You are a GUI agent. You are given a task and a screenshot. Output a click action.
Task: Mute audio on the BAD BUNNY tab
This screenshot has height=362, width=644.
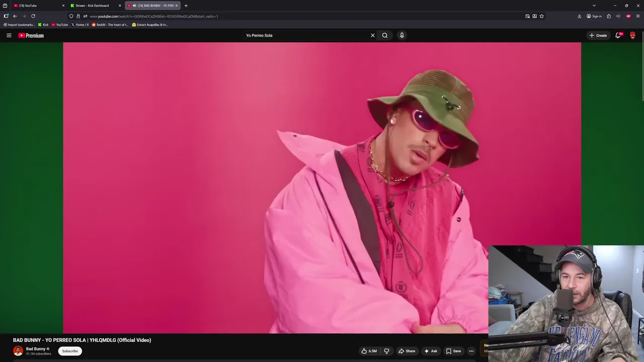coord(134,6)
